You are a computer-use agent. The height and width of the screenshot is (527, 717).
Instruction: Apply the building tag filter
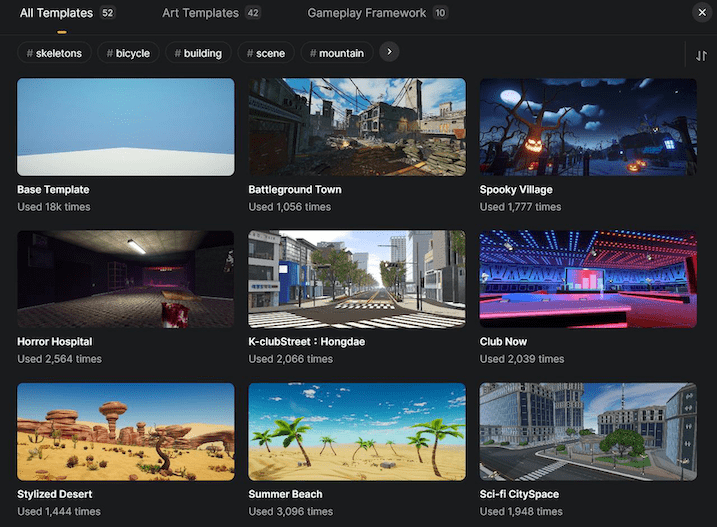click(198, 53)
